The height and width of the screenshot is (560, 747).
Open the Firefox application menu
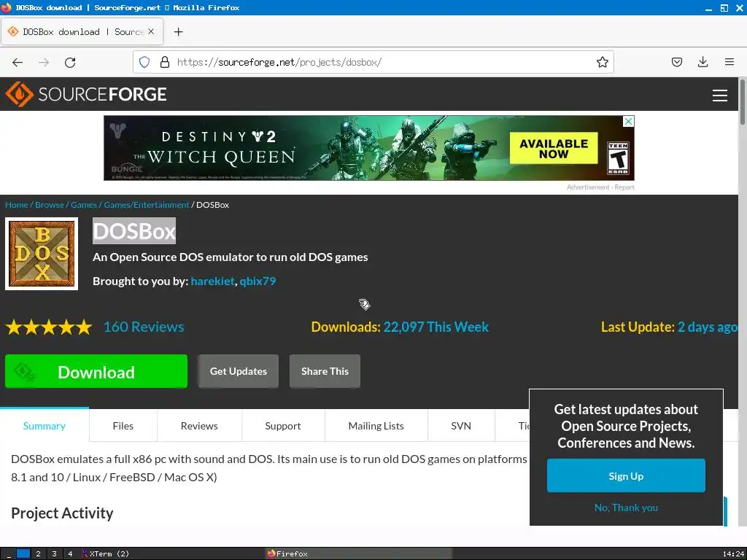(x=729, y=62)
